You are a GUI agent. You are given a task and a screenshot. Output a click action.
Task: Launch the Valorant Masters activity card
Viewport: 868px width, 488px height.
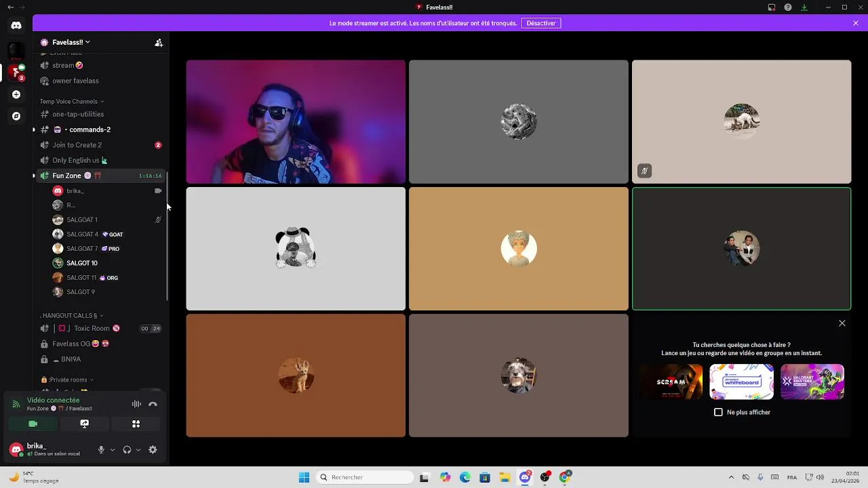(812, 382)
